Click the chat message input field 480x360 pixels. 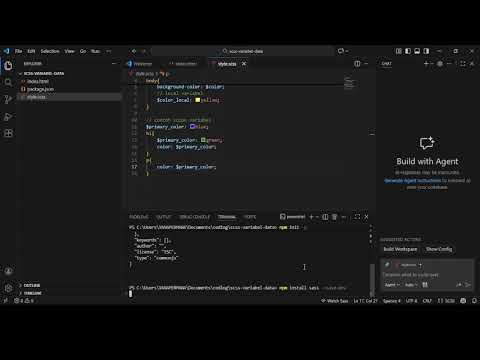tap(427, 275)
